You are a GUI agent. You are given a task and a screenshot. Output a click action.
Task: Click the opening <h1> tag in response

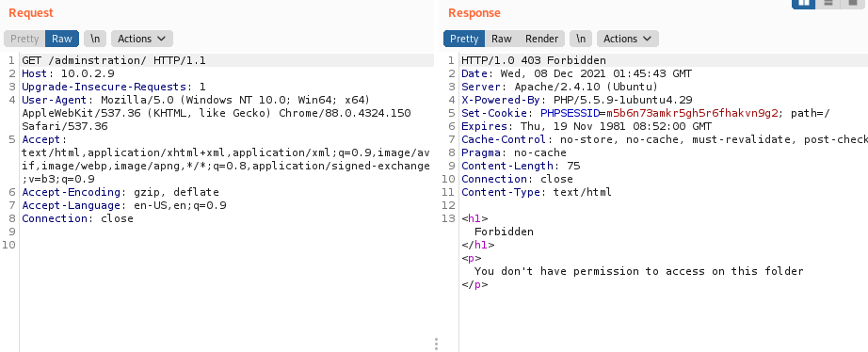pyautogui.click(x=474, y=218)
